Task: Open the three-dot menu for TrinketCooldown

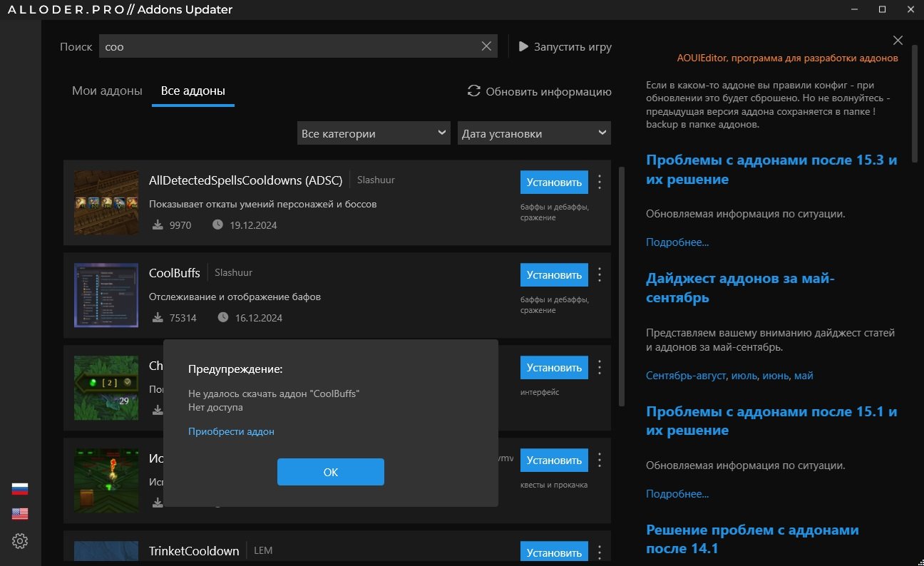Action: point(600,552)
